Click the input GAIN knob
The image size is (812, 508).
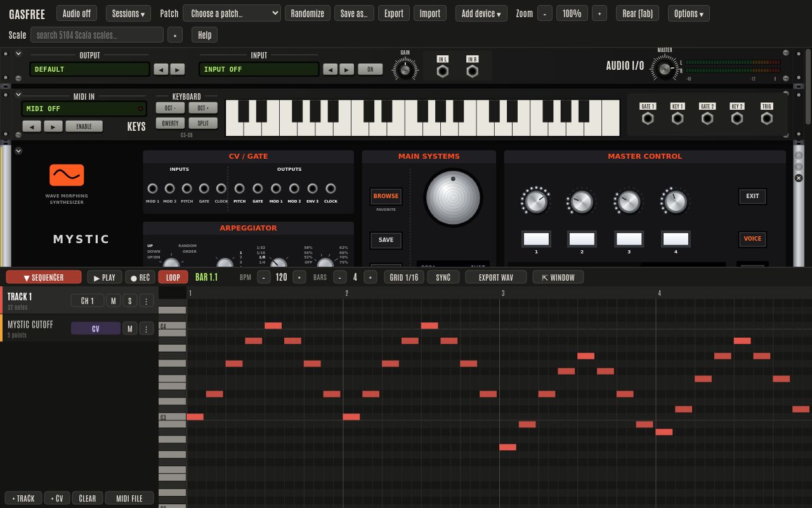405,70
